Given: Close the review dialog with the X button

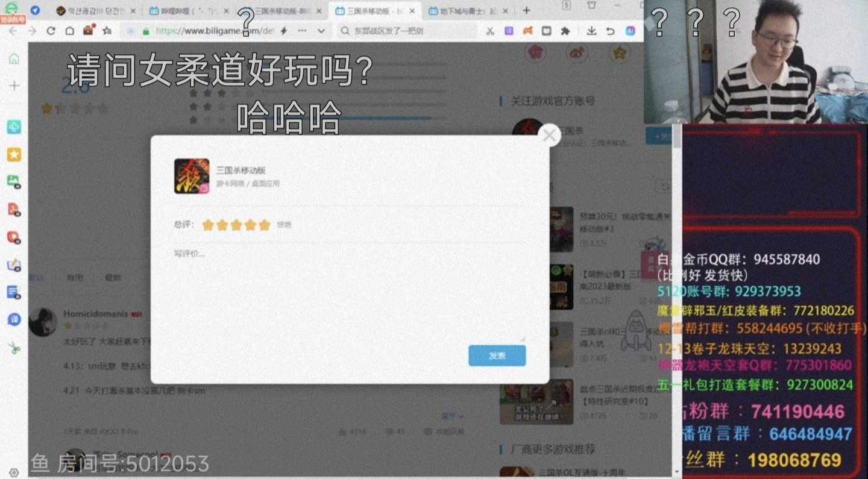Looking at the screenshot, I should coord(549,136).
